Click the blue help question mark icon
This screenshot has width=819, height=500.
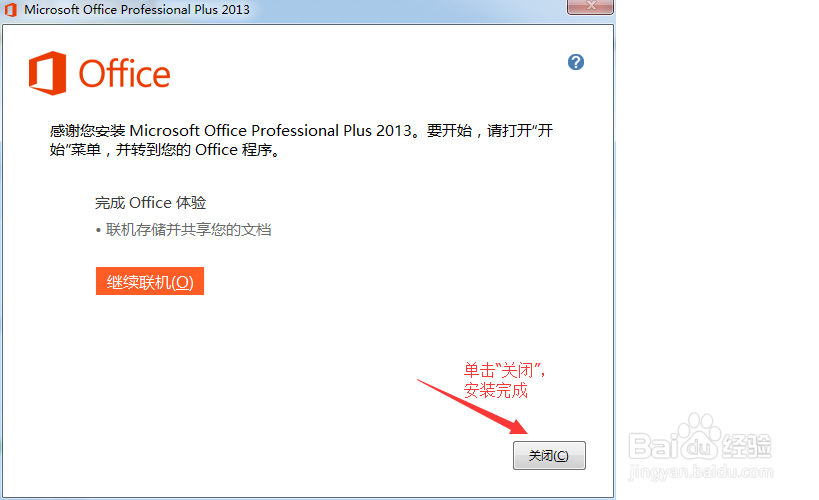click(576, 62)
